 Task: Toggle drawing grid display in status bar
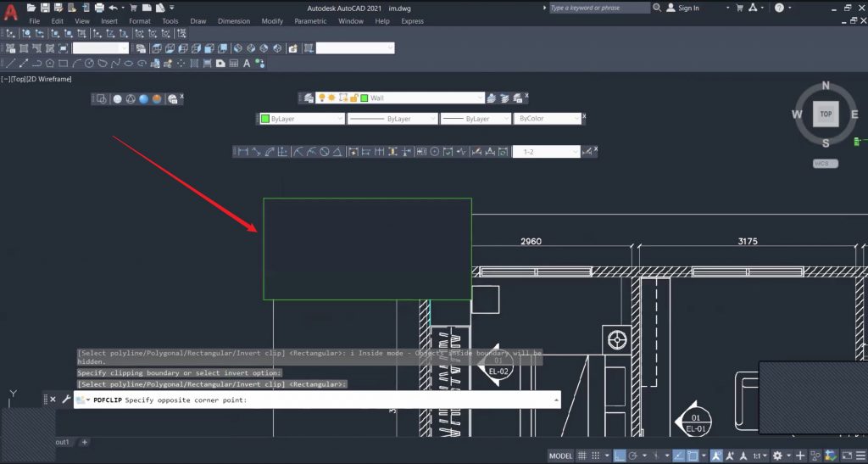[581, 456]
